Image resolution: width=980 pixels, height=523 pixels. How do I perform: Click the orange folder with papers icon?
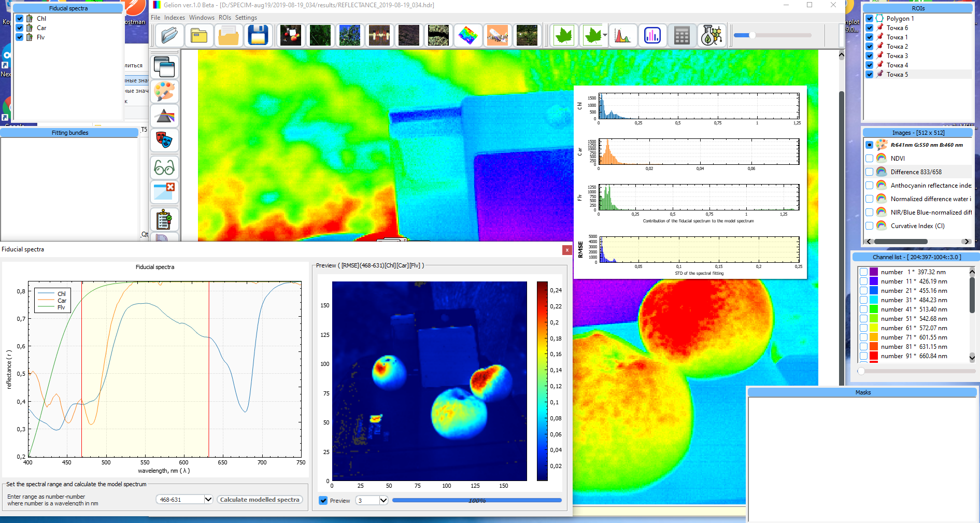(x=229, y=36)
